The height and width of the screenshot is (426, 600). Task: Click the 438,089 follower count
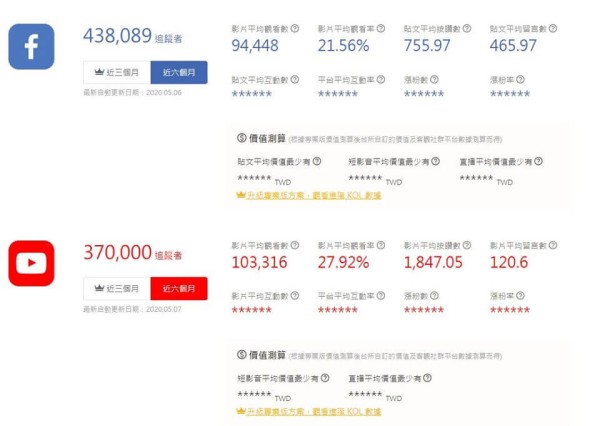click(117, 36)
